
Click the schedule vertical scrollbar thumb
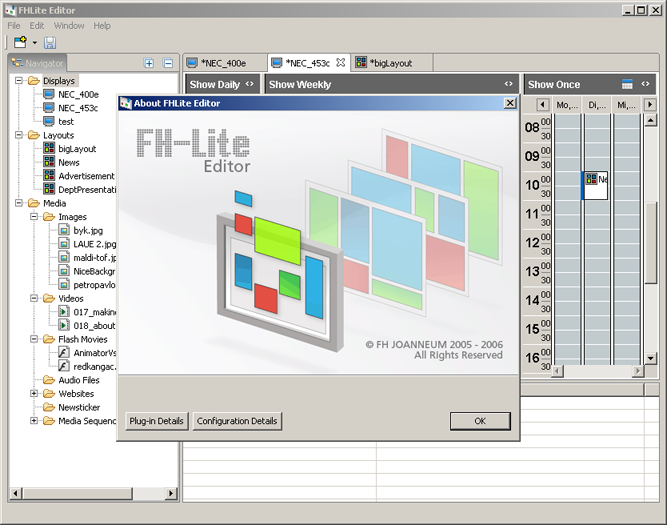coord(650,243)
